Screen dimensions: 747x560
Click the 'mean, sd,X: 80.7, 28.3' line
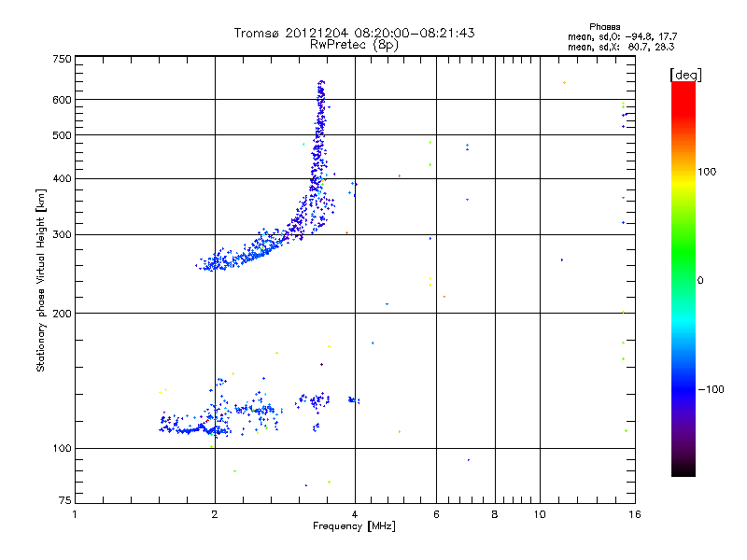pos(621,47)
